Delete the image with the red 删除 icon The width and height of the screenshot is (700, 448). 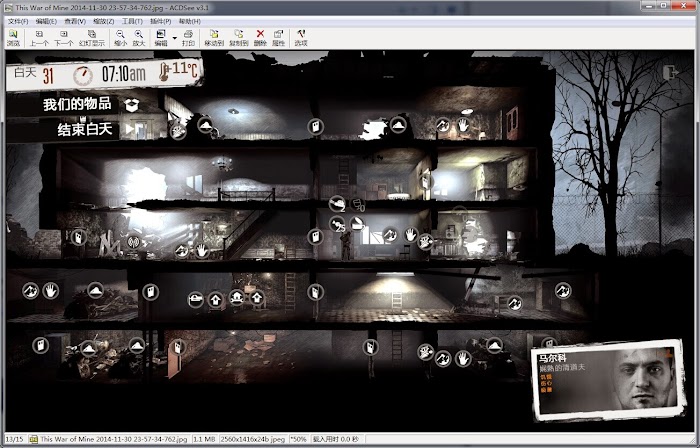pos(260,38)
